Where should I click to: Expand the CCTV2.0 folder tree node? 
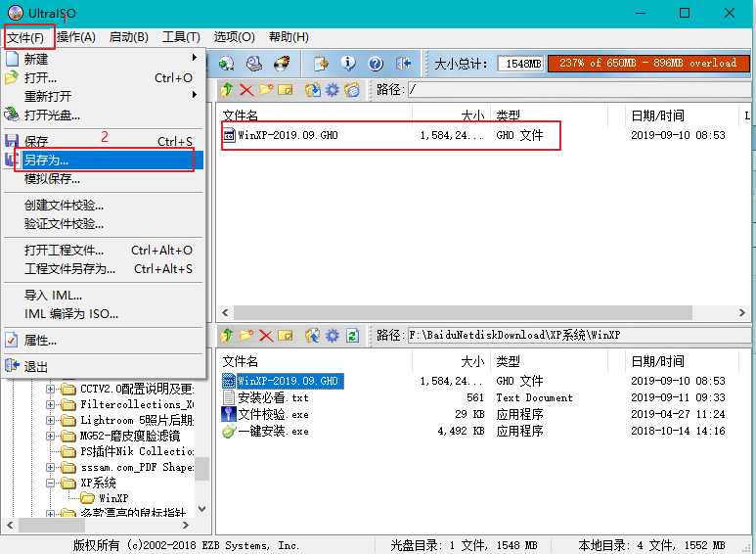pos(50,389)
